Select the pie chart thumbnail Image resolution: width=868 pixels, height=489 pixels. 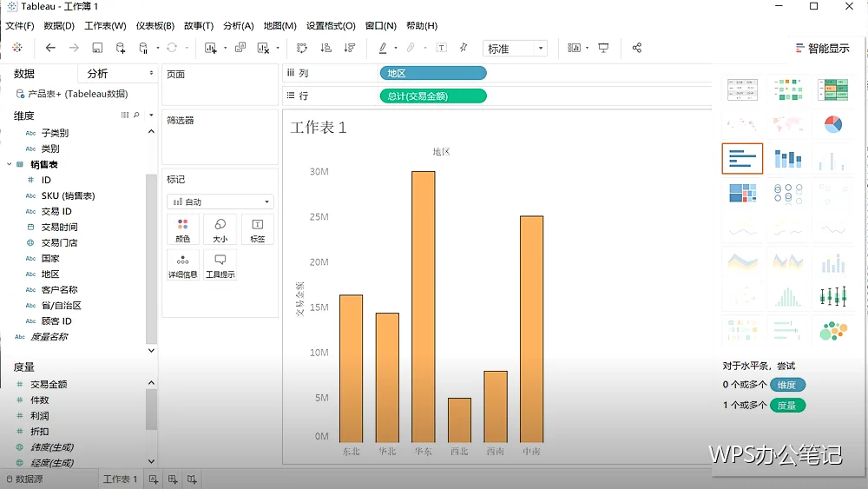[x=833, y=124]
